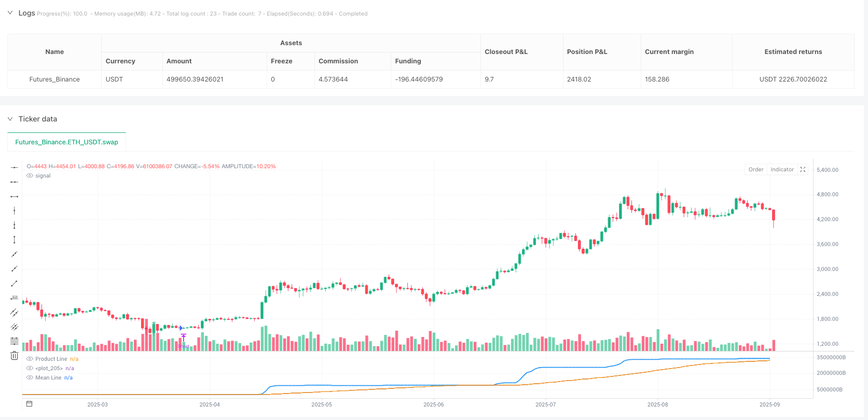Toggle visibility of Product Line

[30, 359]
